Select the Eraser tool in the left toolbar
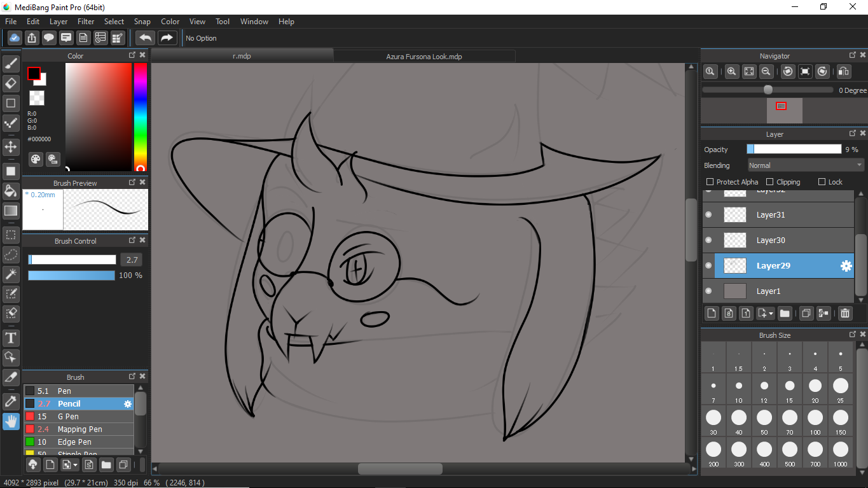The image size is (868, 488). 11,83
